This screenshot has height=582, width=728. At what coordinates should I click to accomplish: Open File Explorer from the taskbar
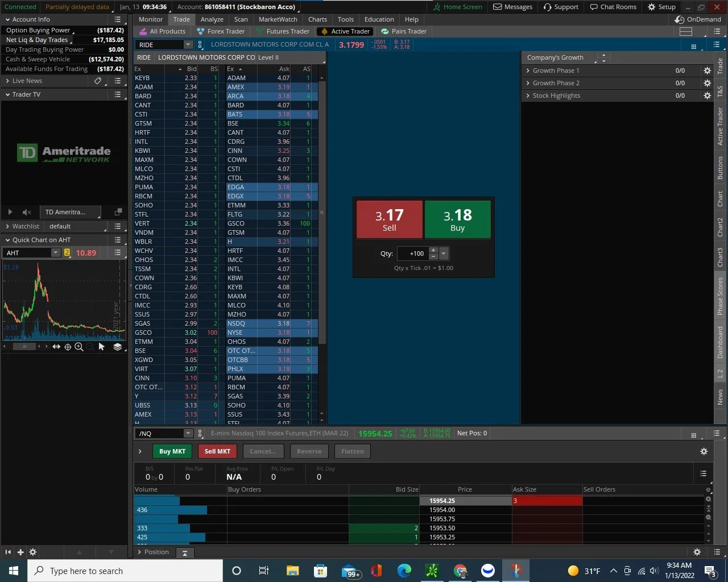click(292, 571)
